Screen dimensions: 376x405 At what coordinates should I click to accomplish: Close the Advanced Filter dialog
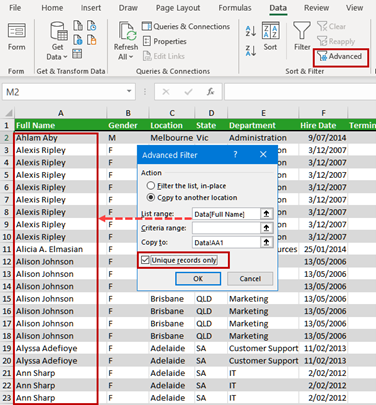click(263, 154)
